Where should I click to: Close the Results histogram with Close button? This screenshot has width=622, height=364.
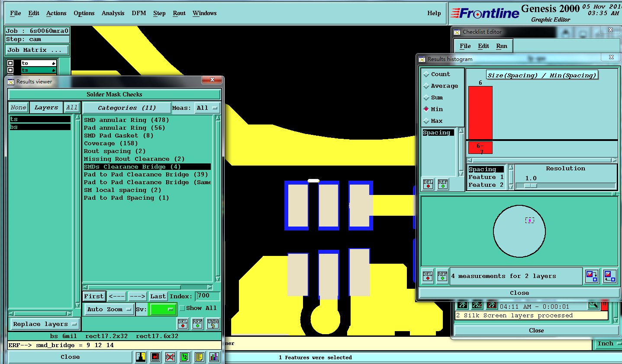(519, 293)
